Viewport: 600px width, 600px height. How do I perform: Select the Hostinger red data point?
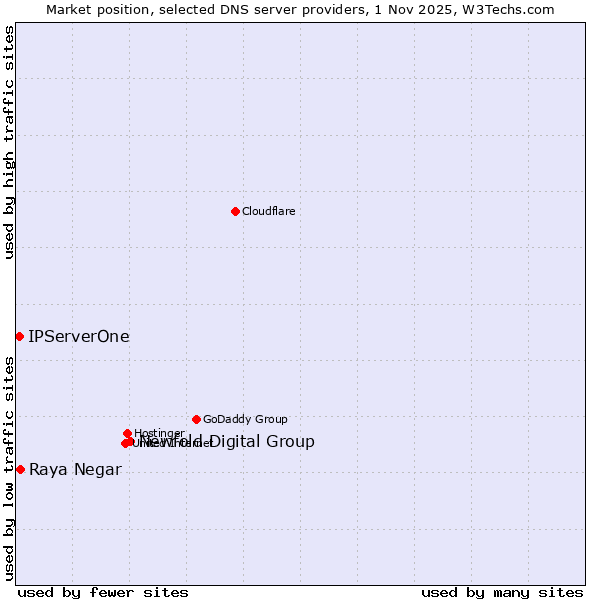[127, 433]
